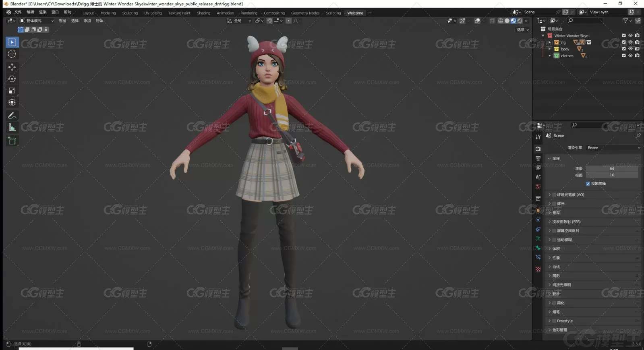This screenshot has width=644, height=350.
Task: Adjust the 渲染 samples field showing 64
Action: (x=612, y=169)
